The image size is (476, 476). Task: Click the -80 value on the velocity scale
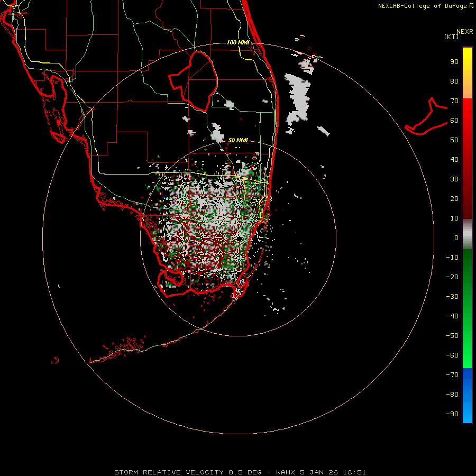click(452, 395)
